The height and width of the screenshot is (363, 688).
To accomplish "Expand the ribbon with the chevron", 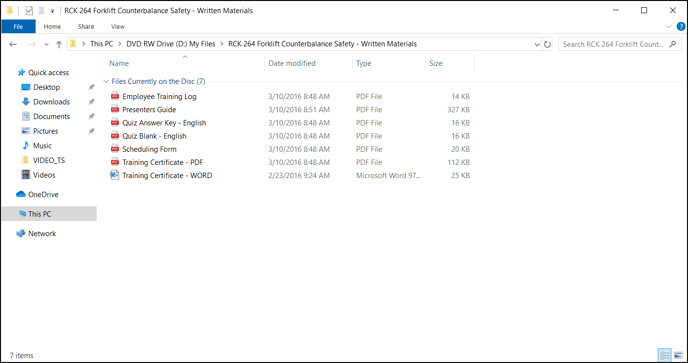I will (x=668, y=27).
